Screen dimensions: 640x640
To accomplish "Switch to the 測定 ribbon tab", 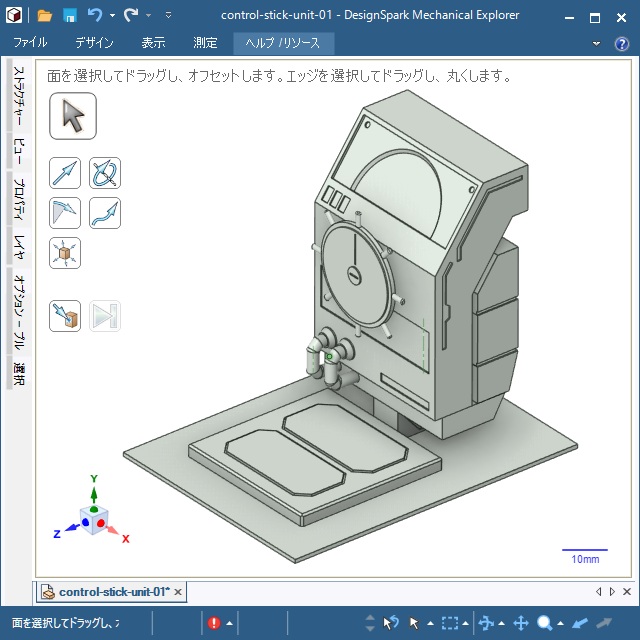I will [205, 43].
